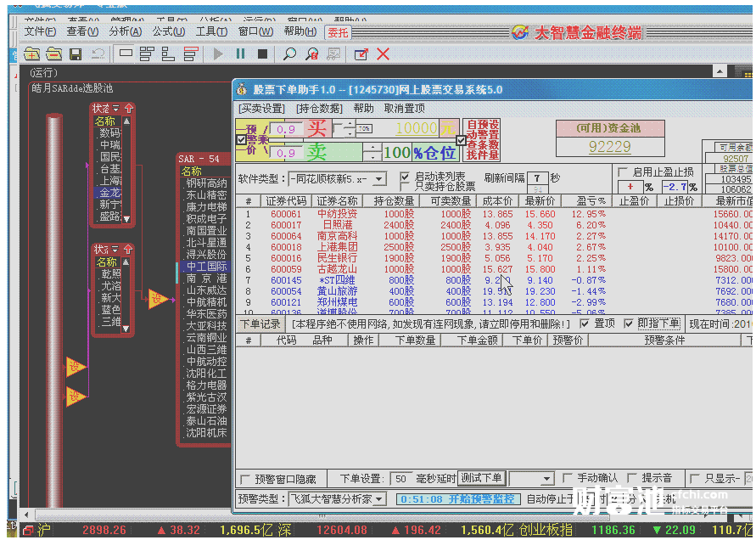Open the 工具(T) menu
Screen dimensions: 756x540
[x=211, y=32]
